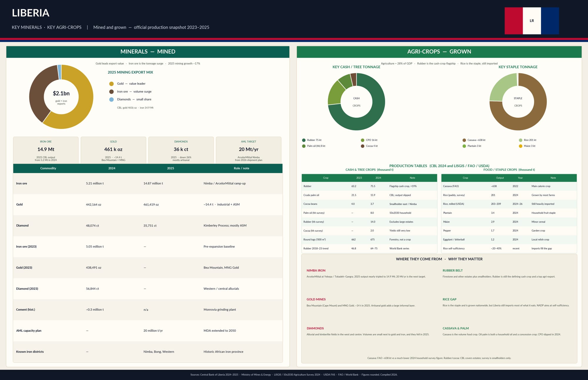
Task: Click the NIMBA IRON heading
Action: click(x=316, y=271)
